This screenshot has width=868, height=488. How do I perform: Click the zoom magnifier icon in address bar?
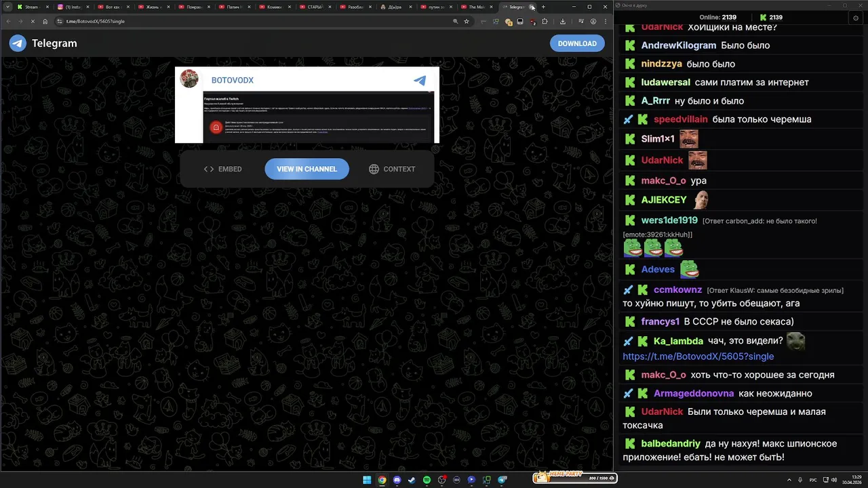455,21
